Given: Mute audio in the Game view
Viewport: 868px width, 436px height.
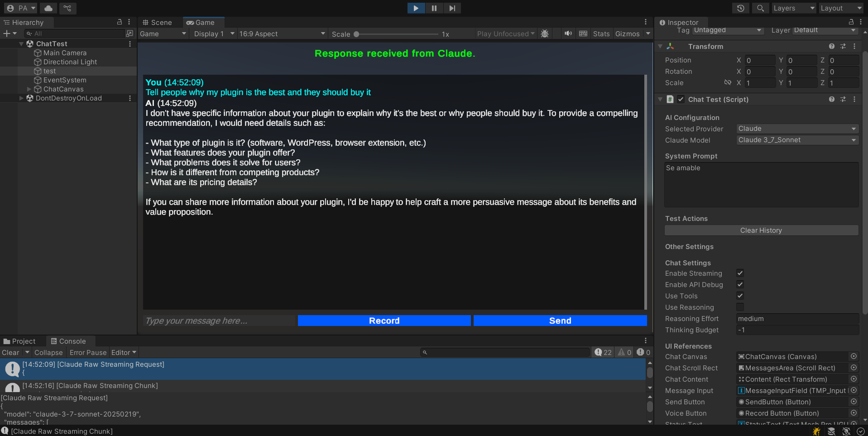Looking at the screenshot, I should pyautogui.click(x=568, y=34).
